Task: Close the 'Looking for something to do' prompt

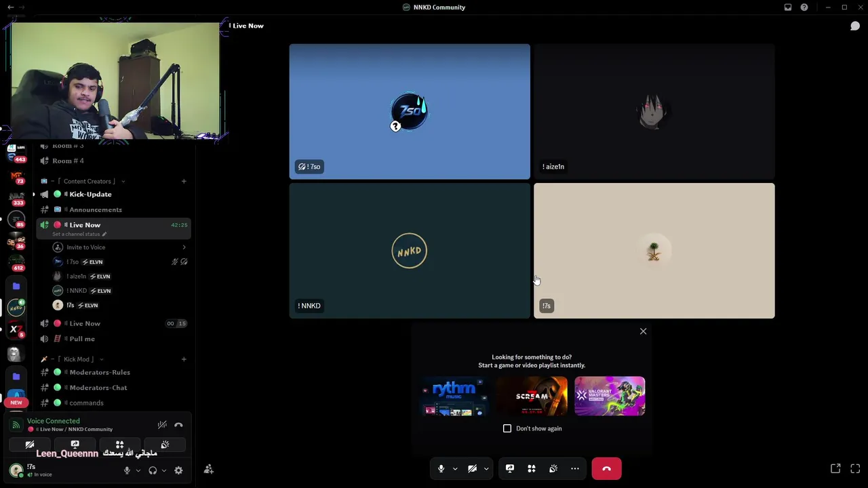Action: [x=643, y=331]
